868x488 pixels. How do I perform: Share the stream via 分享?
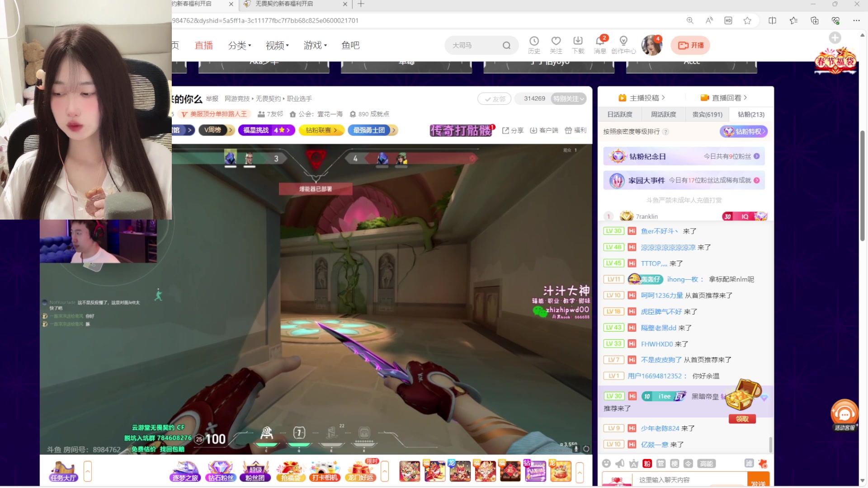(x=513, y=130)
